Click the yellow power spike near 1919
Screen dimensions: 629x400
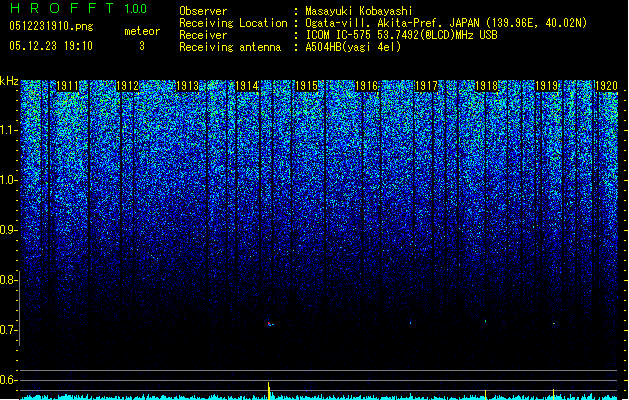554,394
